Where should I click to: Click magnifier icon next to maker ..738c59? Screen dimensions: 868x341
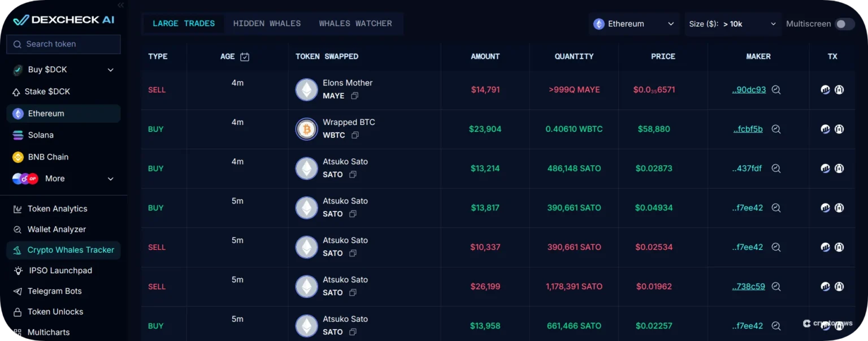[776, 287]
